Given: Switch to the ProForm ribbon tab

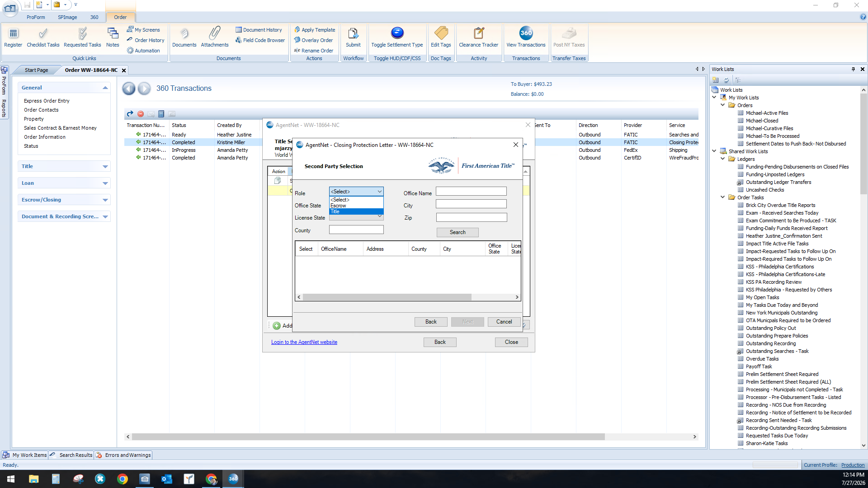Looking at the screenshot, I should pyautogui.click(x=36, y=17).
